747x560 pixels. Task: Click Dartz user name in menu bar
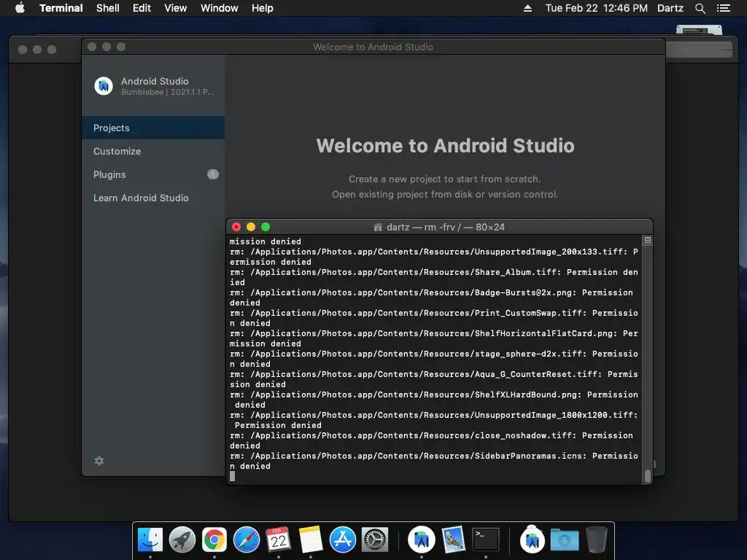pos(670,8)
